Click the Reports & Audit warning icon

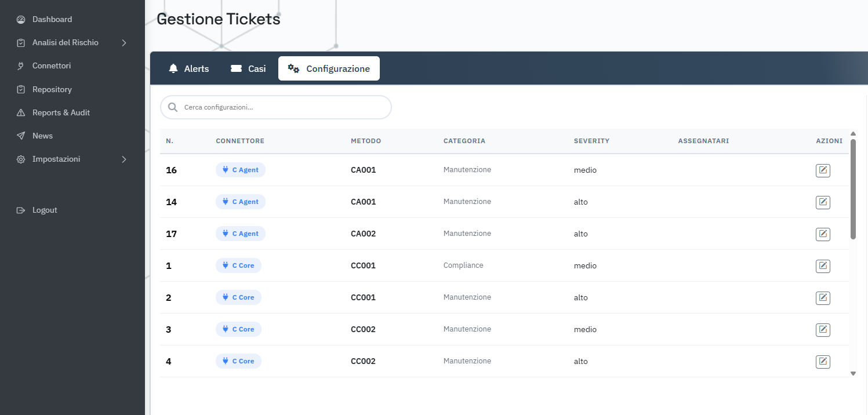21,113
